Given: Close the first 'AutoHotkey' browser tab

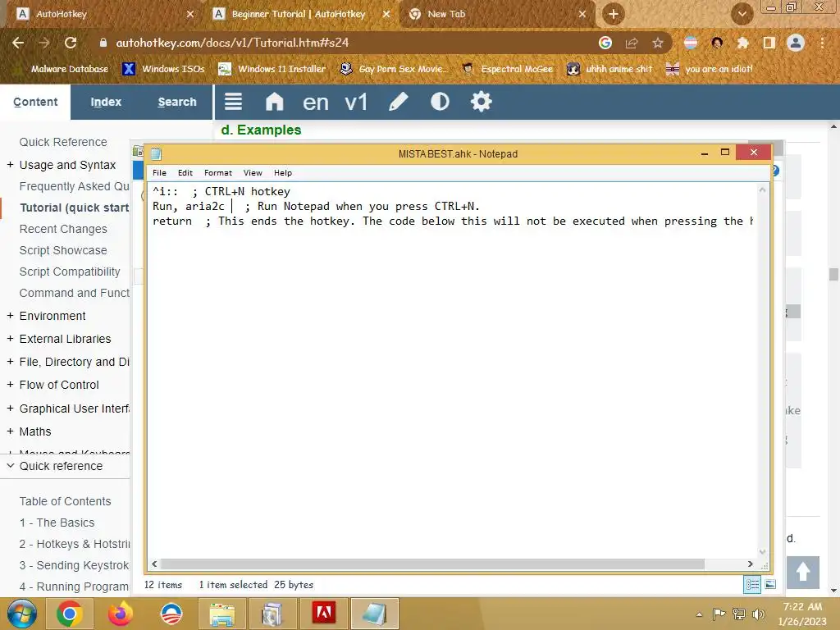Looking at the screenshot, I should pos(190,15).
